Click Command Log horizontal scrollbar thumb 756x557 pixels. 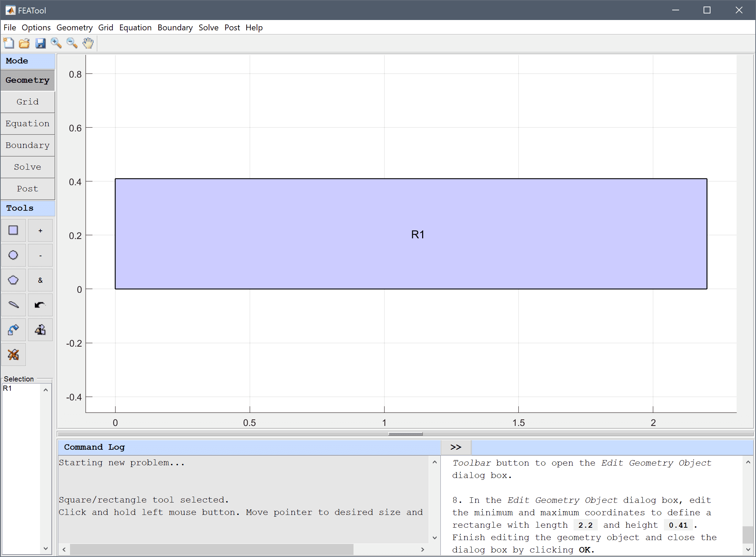pos(212,549)
